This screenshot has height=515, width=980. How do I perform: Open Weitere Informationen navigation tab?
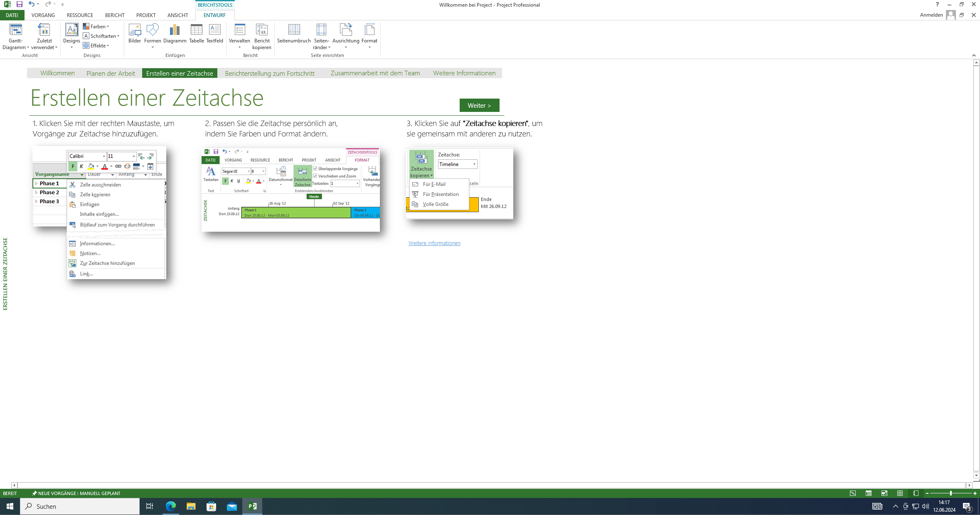click(464, 73)
